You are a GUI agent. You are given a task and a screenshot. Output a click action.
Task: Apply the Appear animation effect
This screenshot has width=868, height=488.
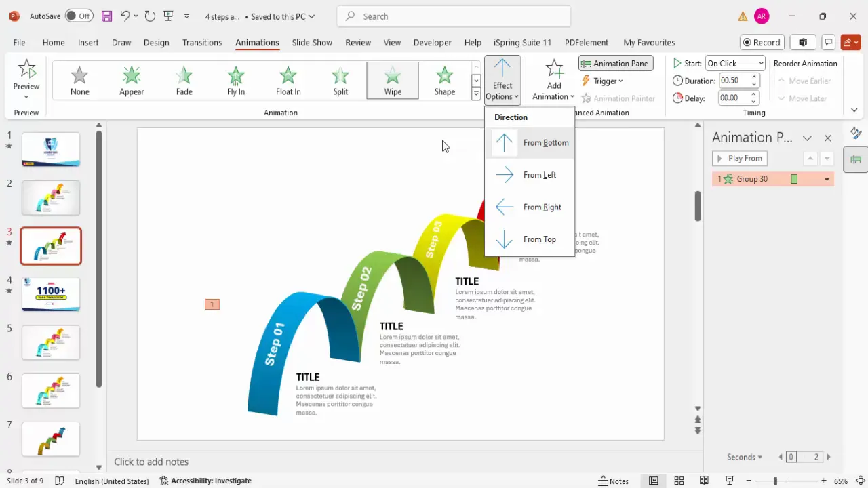coord(132,81)
